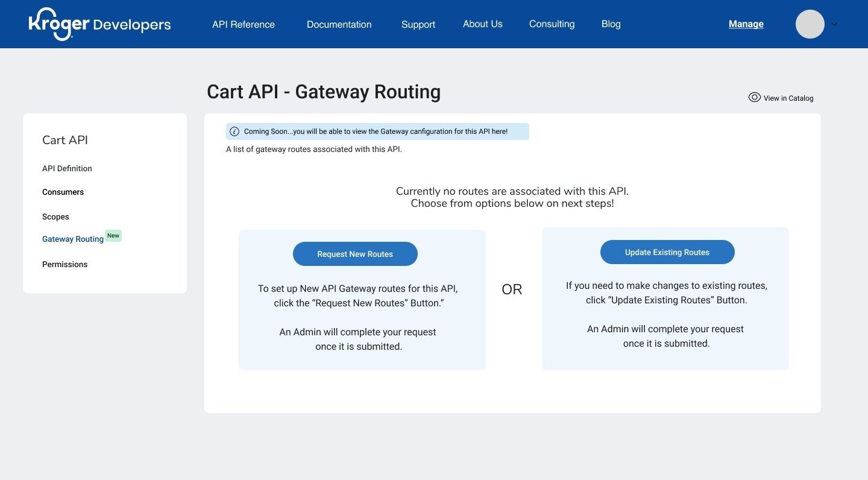
Task: Open the Consulting page
Action: pos(552,24)
